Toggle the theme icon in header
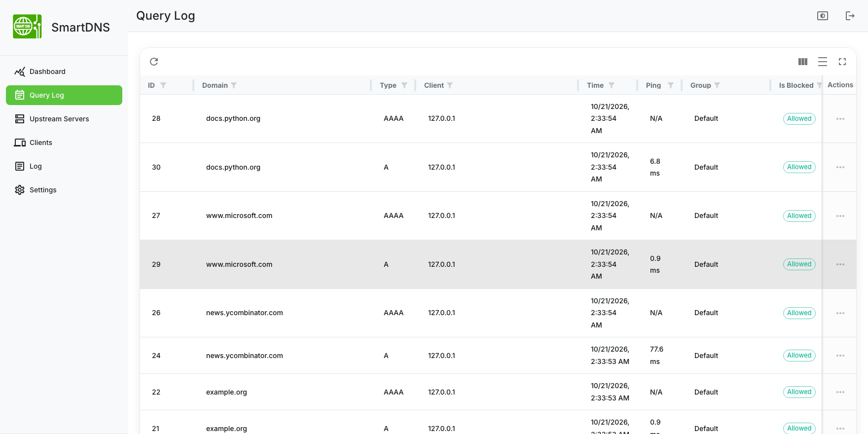The image size is (868, 434). coord(823,16)
